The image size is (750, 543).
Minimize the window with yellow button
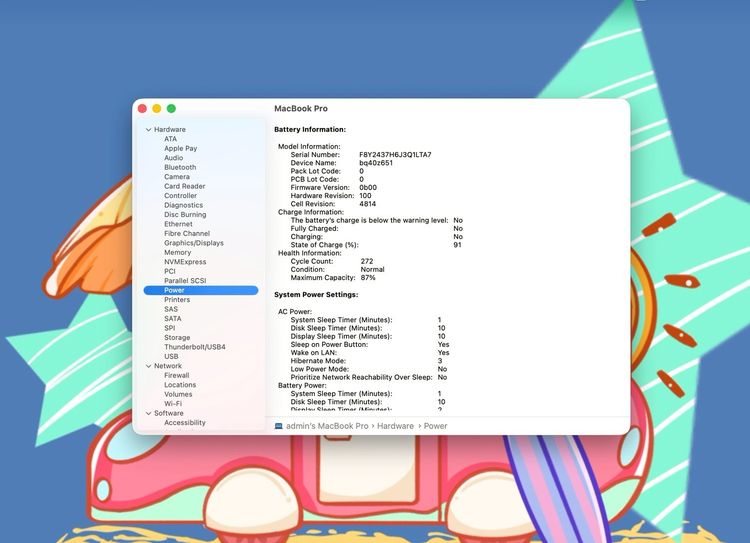pos(156,109)
